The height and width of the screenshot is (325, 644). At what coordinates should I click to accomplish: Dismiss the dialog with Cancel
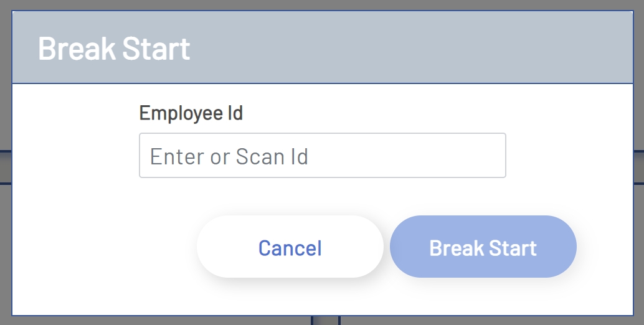[x=290, y=247]
